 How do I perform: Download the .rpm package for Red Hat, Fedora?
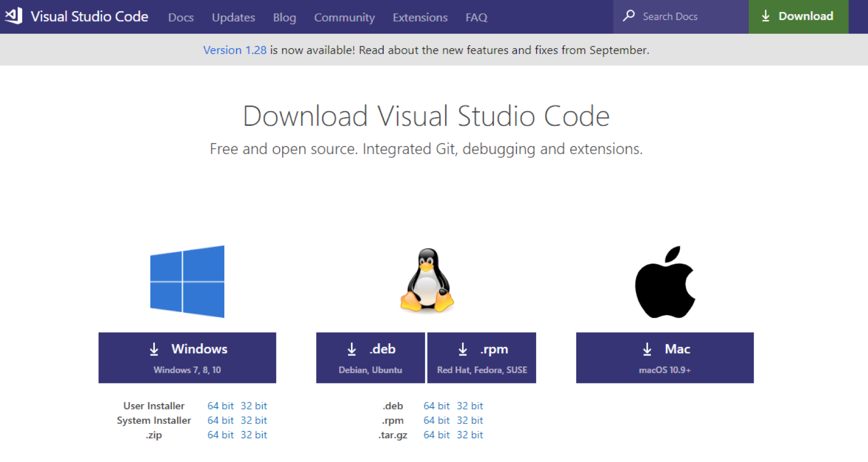click(x=481, y=357)
